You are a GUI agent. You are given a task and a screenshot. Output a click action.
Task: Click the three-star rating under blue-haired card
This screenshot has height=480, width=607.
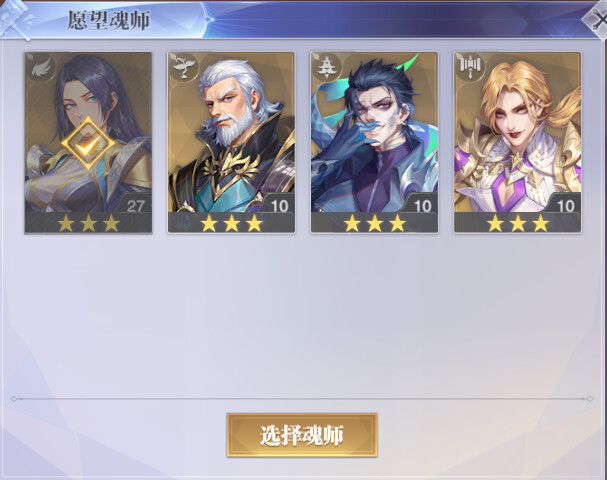(375, 223)
